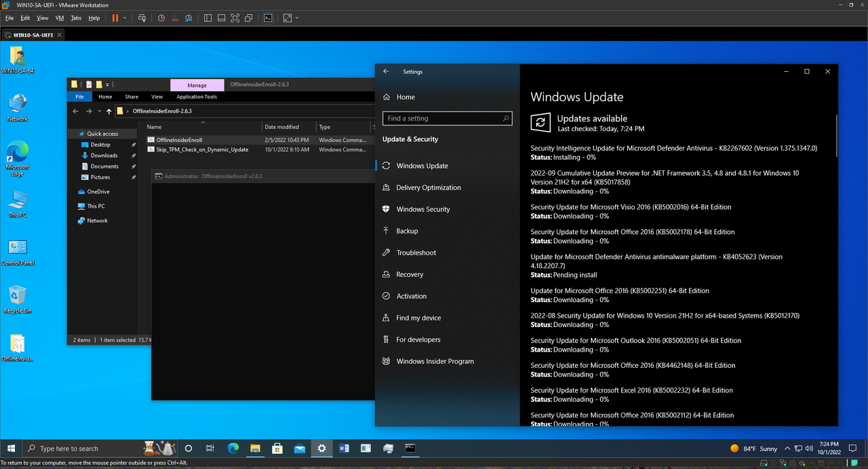Toggle the thumbnail bar icon in VMware toolbar
Viewport: 868px width, 469px height.
[x=221, y=18]
